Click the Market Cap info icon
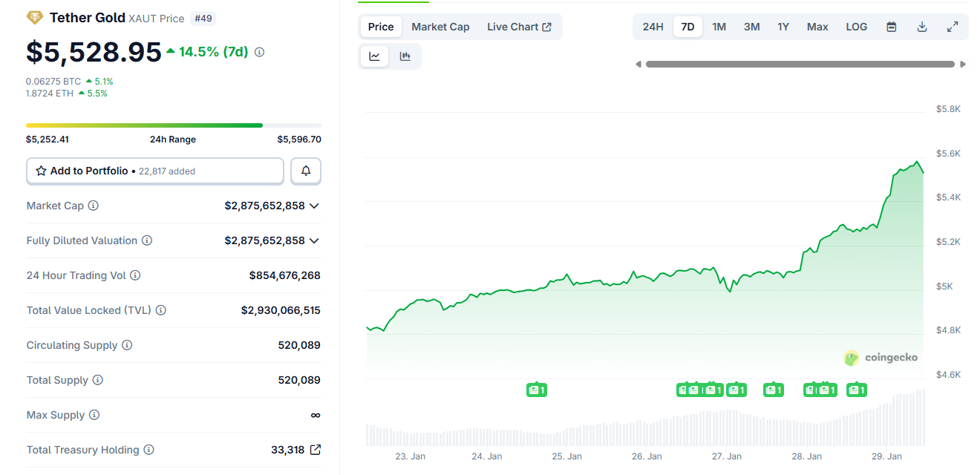The height and width of the screenshot is (475, 980). [94, 206]
